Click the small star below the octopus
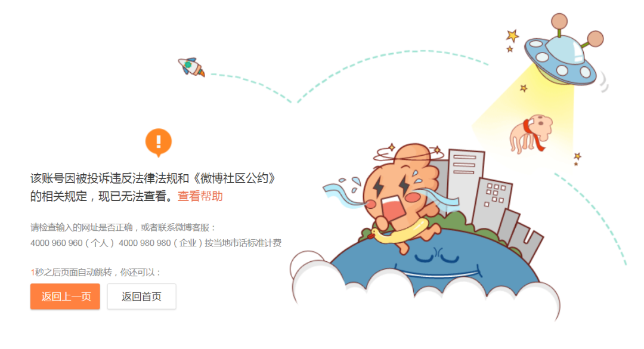Viewport: 644px width, 349px height. coord(577,157)
